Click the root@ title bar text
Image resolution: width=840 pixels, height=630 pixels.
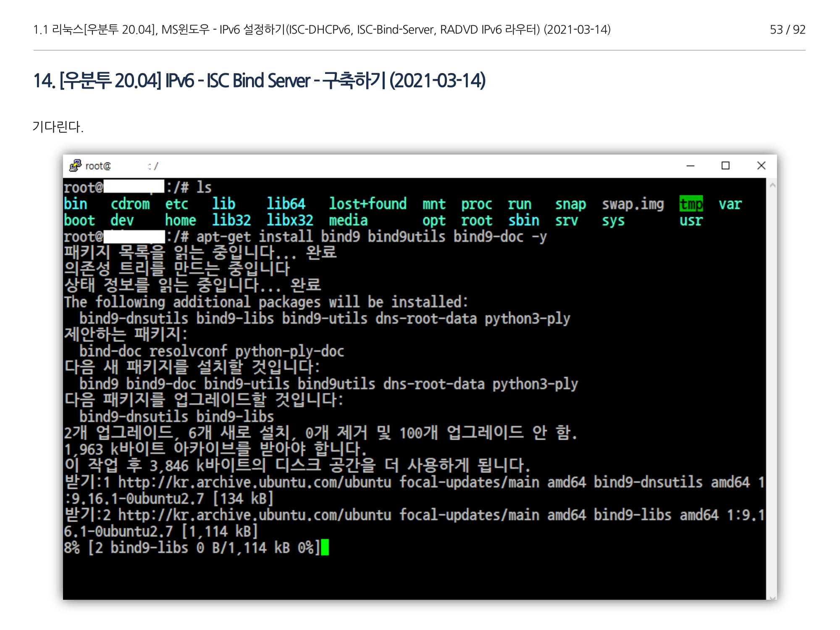(98, 166)
